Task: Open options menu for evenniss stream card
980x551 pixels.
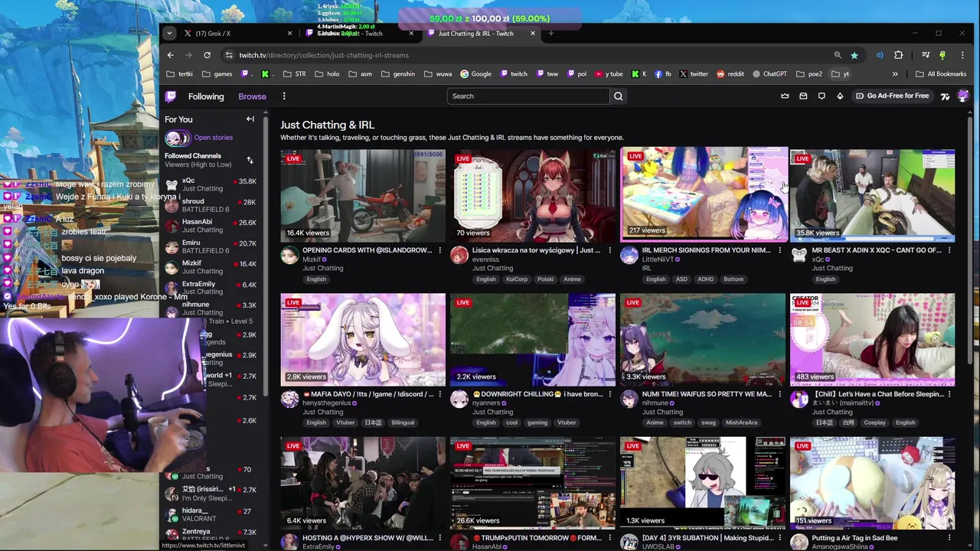Action: pos(609,250)
